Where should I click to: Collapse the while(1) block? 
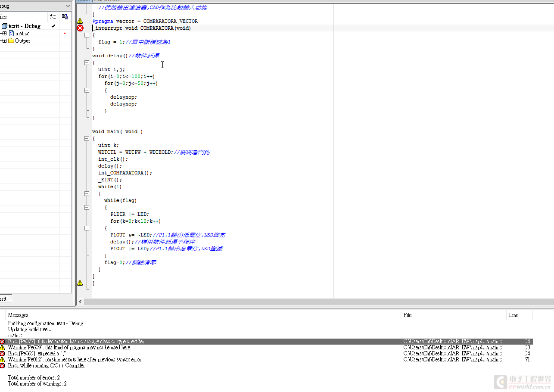tap(87, 193)
